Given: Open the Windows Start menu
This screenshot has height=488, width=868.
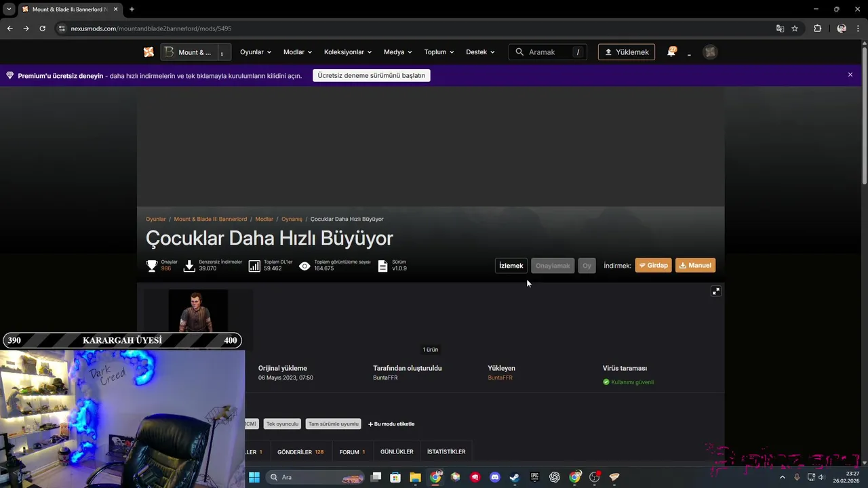Looking at the screenshot, I should [x=254, y=477].
